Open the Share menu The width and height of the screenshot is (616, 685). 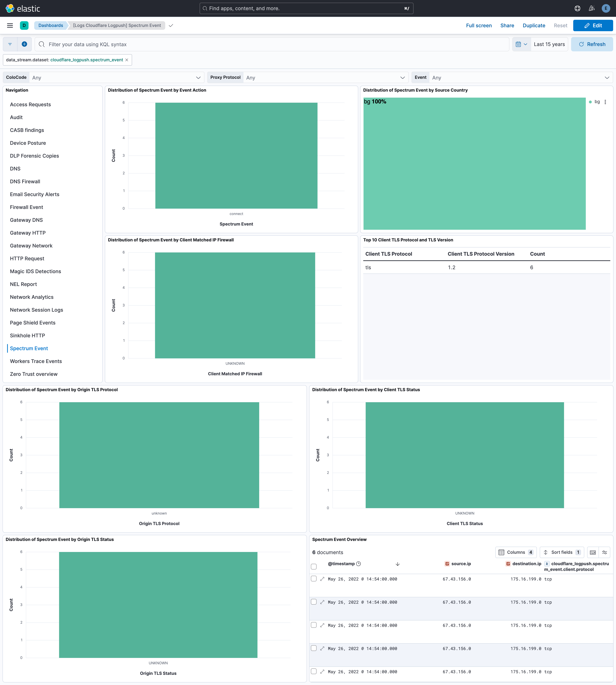tap(507, 25)
